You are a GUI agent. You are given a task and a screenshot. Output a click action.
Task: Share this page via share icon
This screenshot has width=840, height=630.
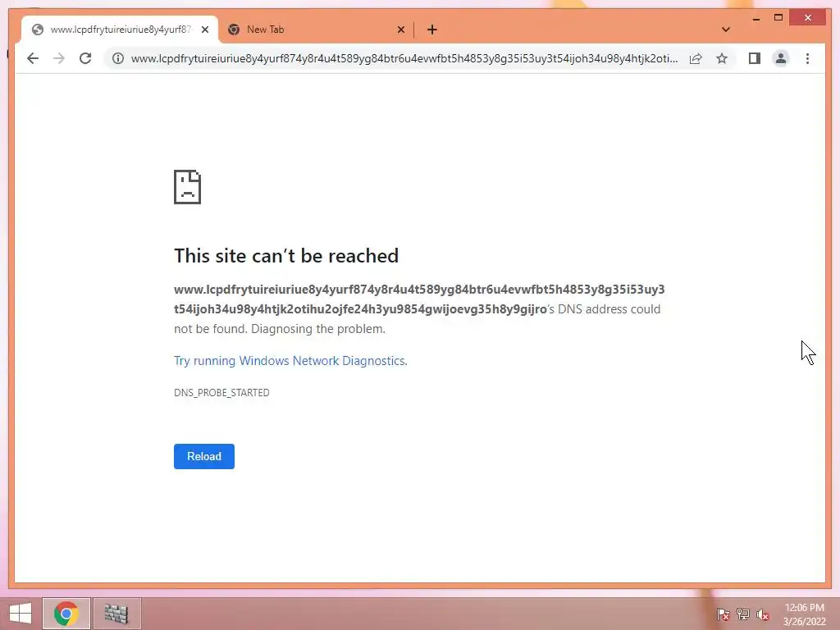click(696, 58)
